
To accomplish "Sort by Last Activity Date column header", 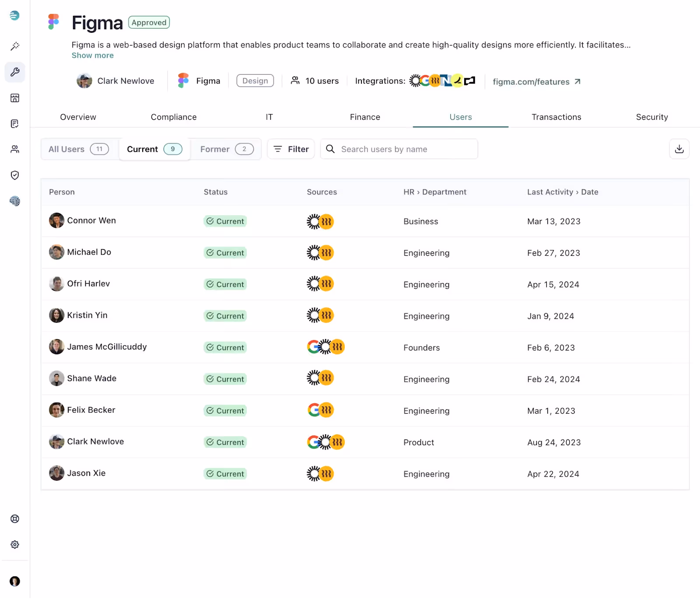I will [563, 192].
